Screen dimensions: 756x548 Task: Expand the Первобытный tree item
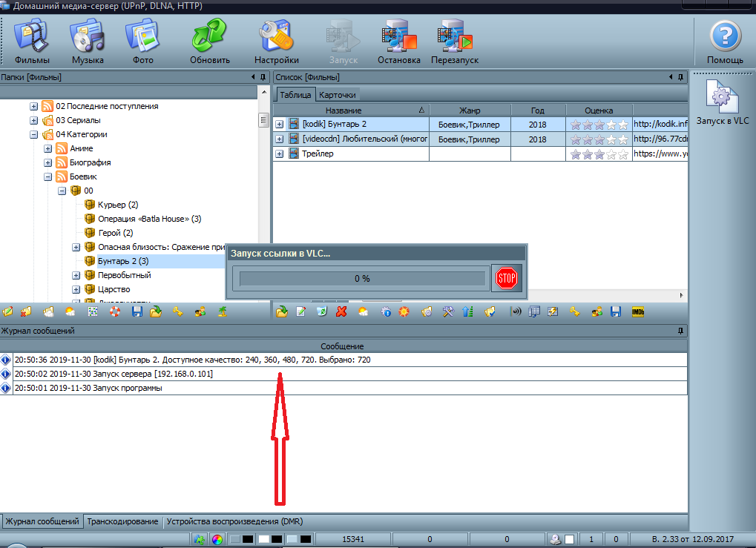click(x=76, y=275)
